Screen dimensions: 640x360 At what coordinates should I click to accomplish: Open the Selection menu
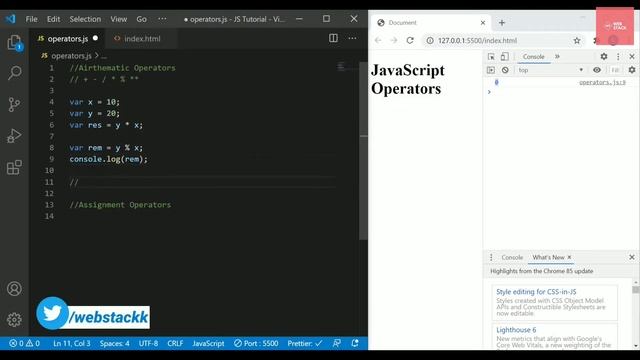[x=85, y=19]
